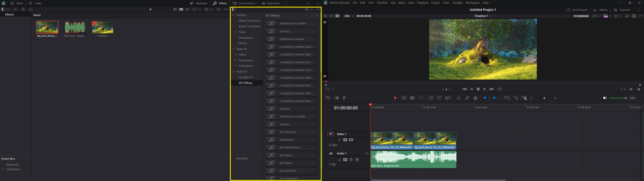Toggle Loop playback icon

click(499, 89)
